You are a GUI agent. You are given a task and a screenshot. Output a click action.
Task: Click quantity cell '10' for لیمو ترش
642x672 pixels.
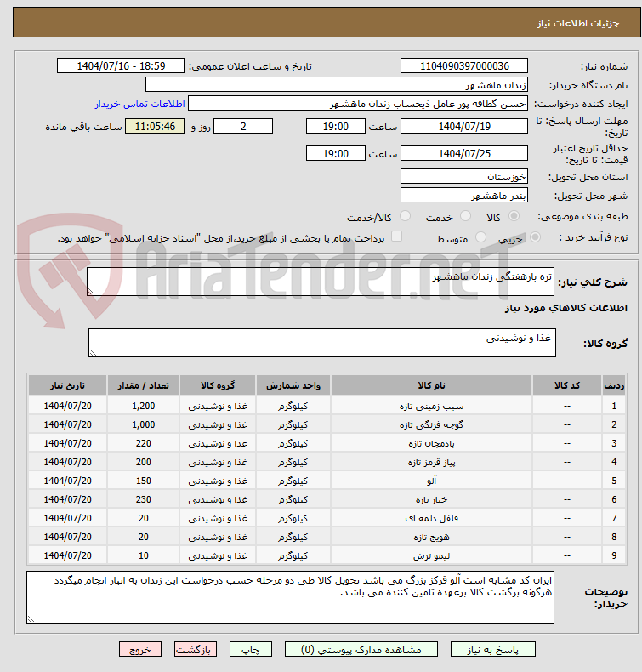pos(144,555)
